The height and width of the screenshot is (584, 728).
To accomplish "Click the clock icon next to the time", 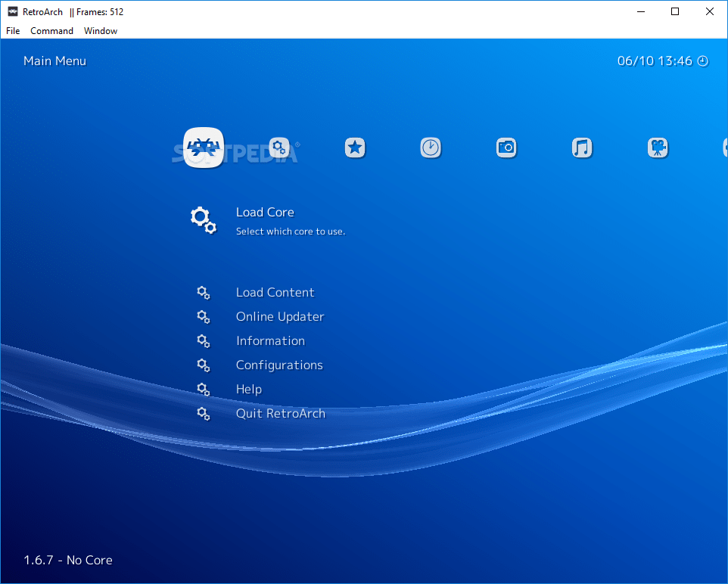I will (x=703, y=61).
